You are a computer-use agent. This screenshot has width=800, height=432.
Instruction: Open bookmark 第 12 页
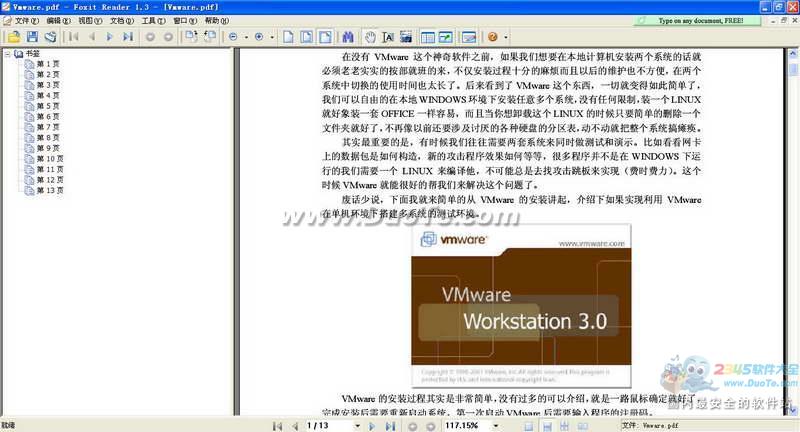[50, 180]
